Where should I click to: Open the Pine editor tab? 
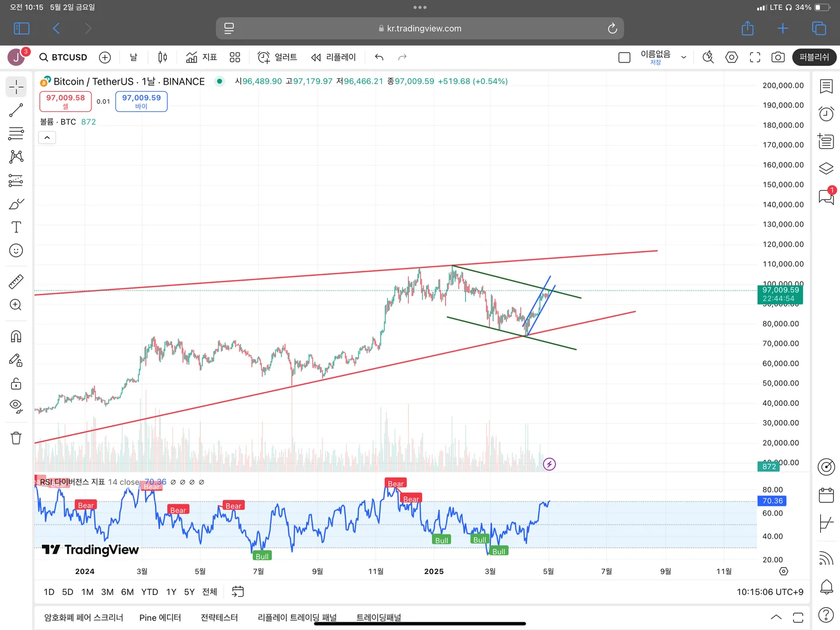pos(160,618)
